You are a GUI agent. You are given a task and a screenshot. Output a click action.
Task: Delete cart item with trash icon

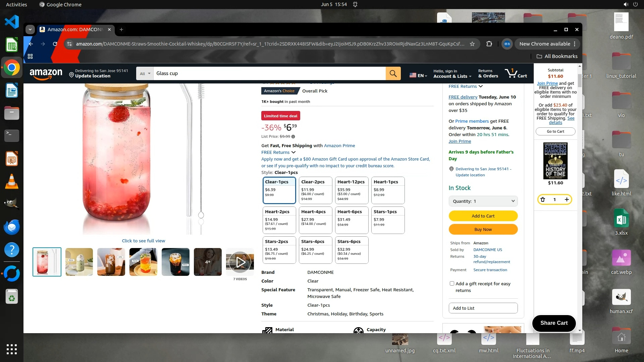tap(543, 199)
